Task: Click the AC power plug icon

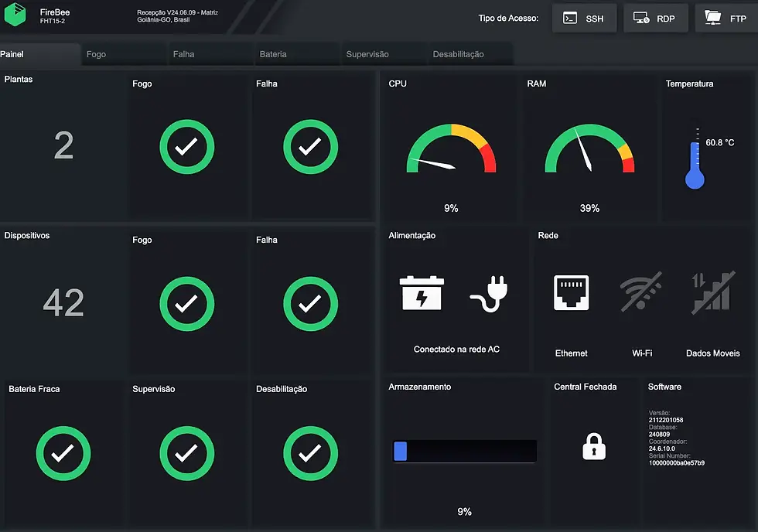Action: [489, 294]
